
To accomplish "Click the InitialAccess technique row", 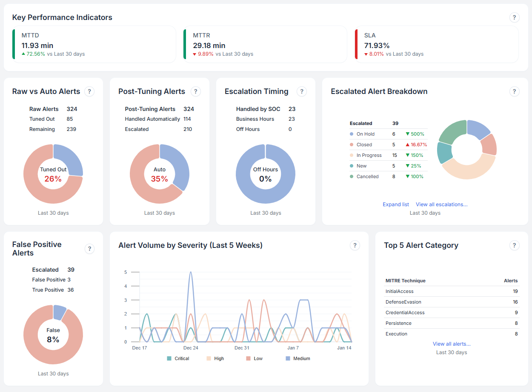I will tap(452, 291).
